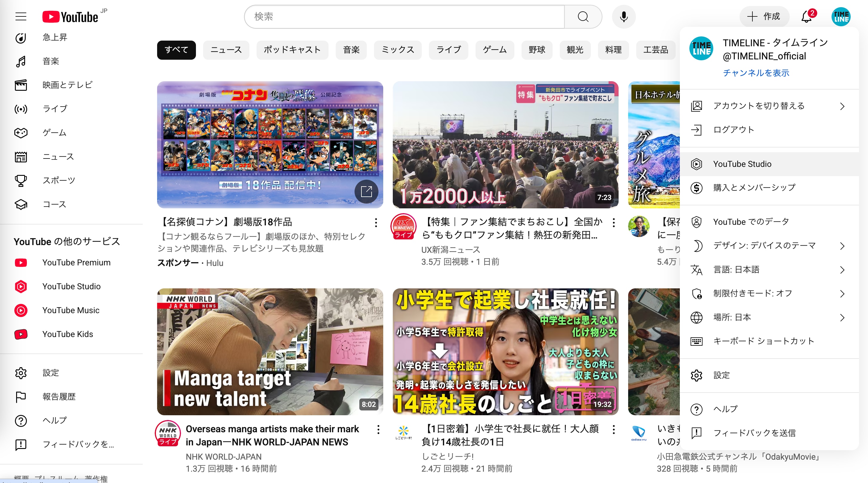Select フィードバックを送信 in the account menu
The image size is (868, 483).
point(769,433)
